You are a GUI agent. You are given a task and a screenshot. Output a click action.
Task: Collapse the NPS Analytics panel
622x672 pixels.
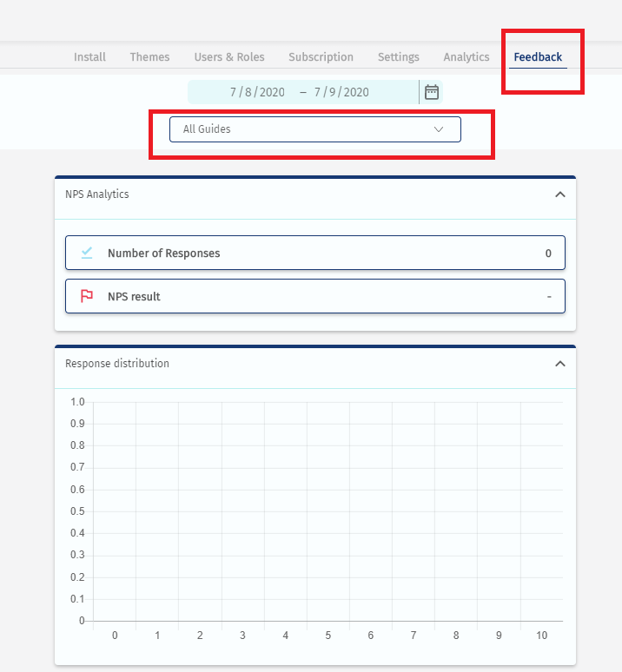[559, 194]
